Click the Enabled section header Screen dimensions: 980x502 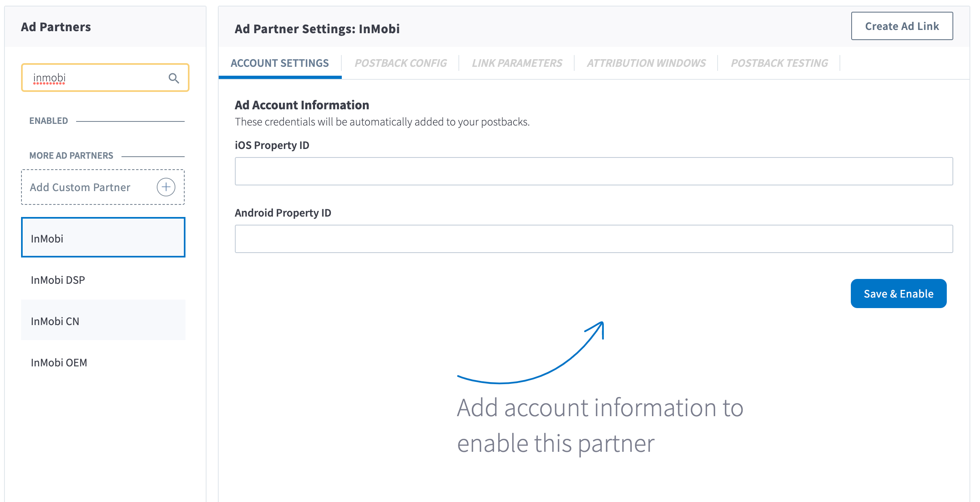coord(49,121)
